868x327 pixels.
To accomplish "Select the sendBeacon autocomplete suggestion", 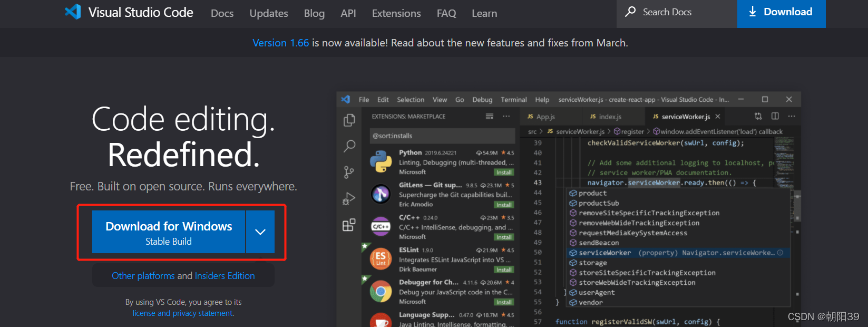I will (x=679, y=243).
